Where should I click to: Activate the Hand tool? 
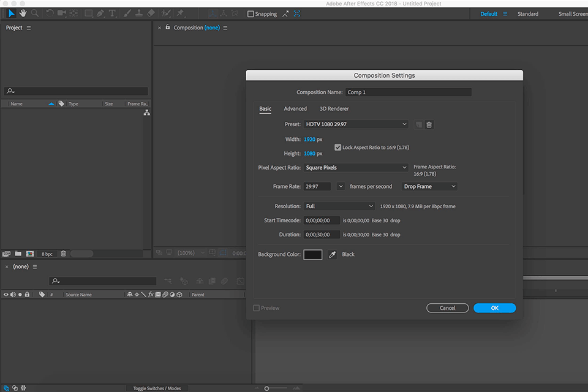pos(23,13)
